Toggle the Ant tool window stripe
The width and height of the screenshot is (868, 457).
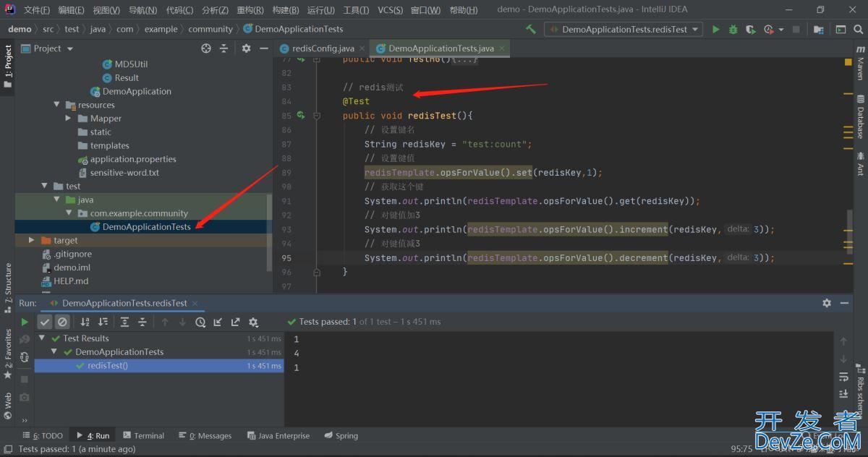(861, 165)
